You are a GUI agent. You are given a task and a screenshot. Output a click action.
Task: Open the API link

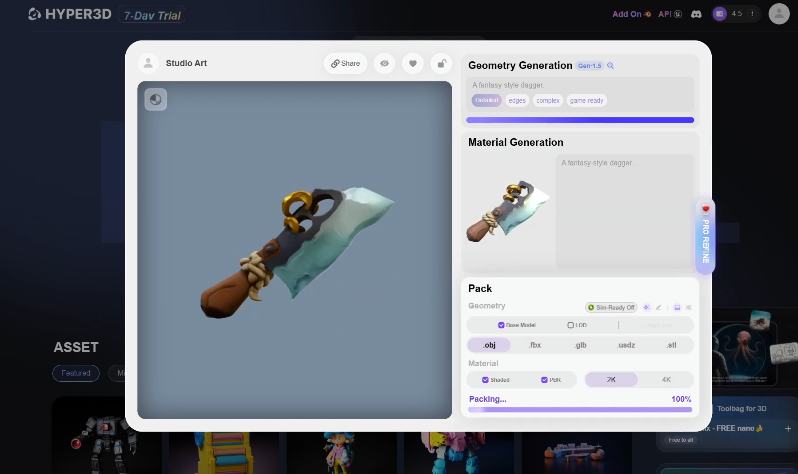(x=670, y=14)
